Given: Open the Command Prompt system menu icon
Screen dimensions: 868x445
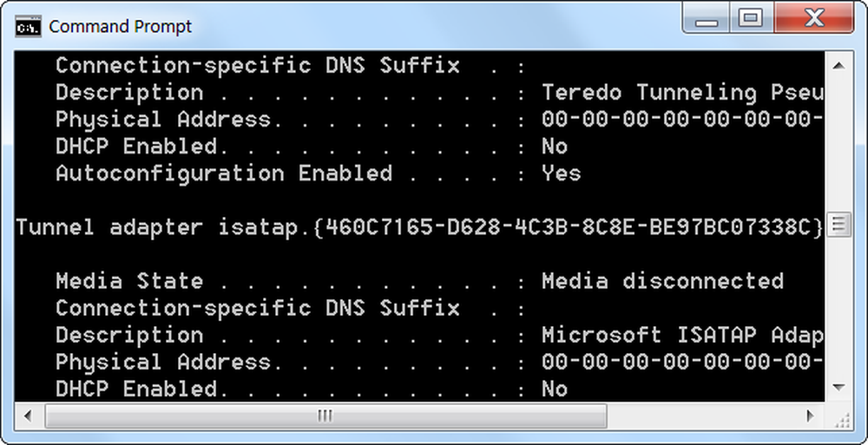Looking at the screenshot, I should 29,27.
